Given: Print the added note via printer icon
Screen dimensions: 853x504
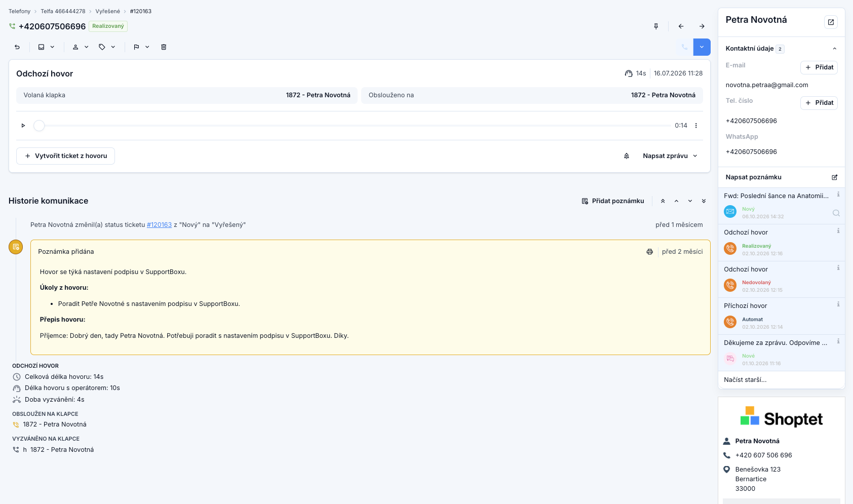Looking at the screenshot, I should [650, 252].
